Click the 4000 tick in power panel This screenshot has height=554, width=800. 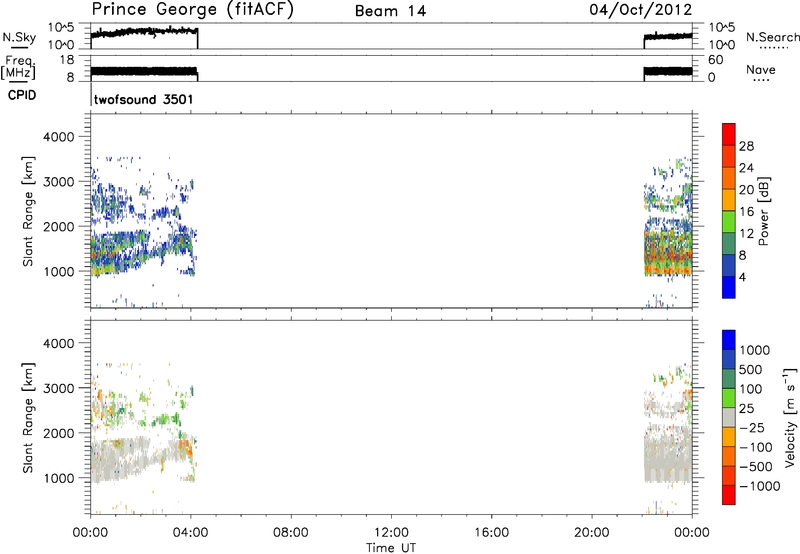(x=58, y=137)
